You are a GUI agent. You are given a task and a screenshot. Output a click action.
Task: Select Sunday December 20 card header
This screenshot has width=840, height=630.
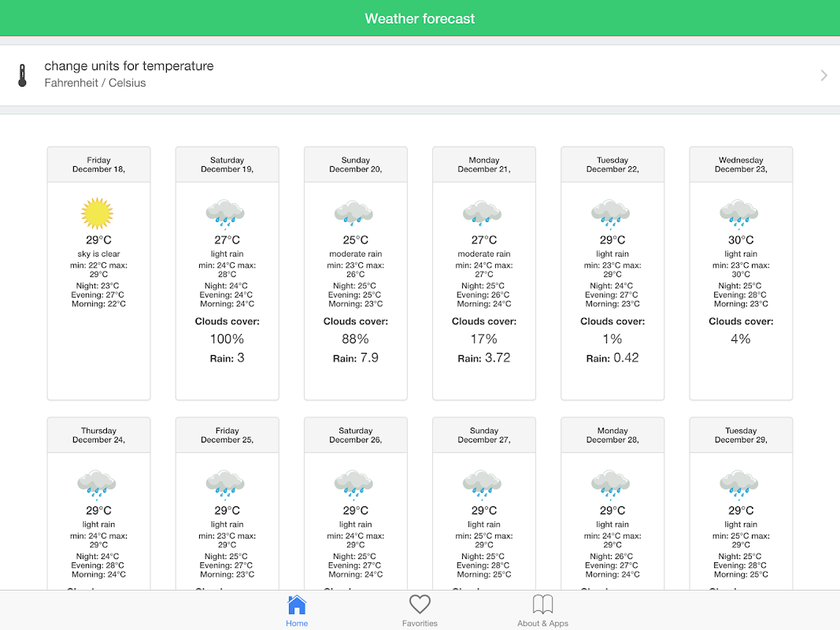tap(356, 165)
